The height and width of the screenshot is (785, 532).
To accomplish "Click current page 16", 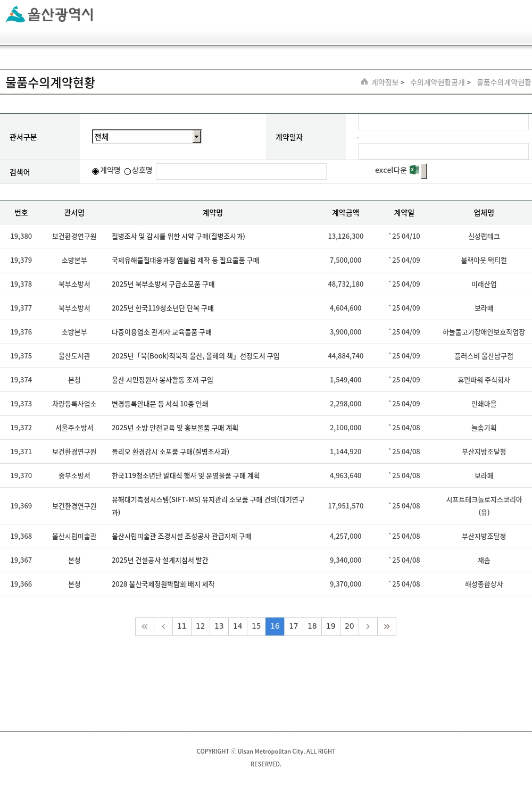I will tap(275, 626).
